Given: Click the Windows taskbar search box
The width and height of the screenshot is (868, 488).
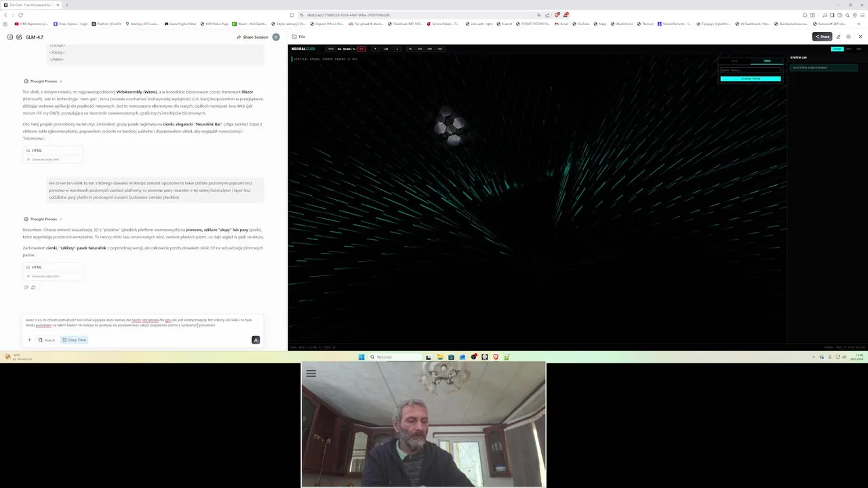Looking at the screenshot, I should 395,357.
